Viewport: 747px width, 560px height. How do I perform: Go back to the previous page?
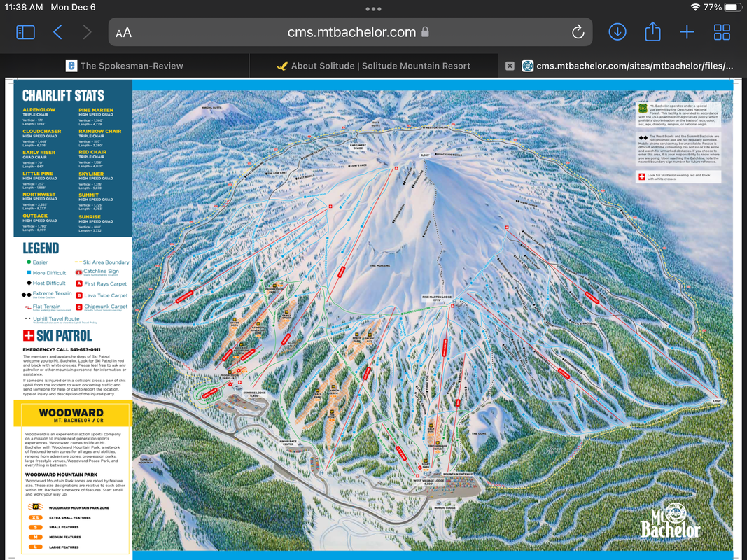click(58, 32)
